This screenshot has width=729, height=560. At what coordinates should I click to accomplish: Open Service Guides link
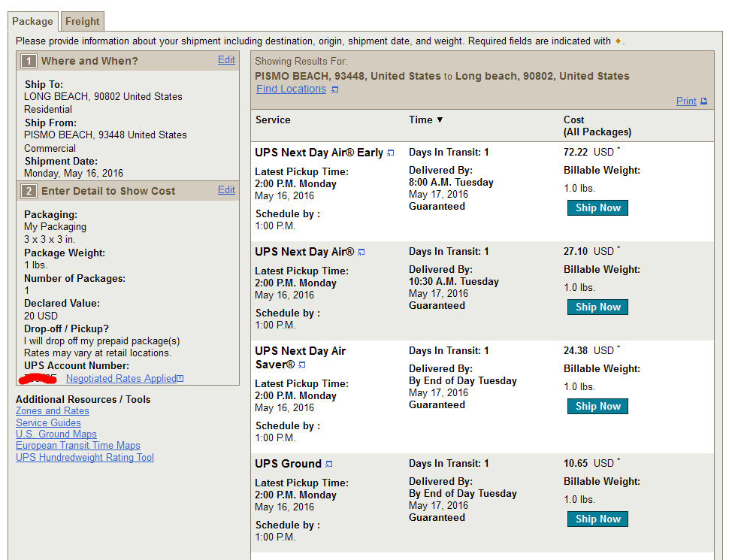click(48, 422)
